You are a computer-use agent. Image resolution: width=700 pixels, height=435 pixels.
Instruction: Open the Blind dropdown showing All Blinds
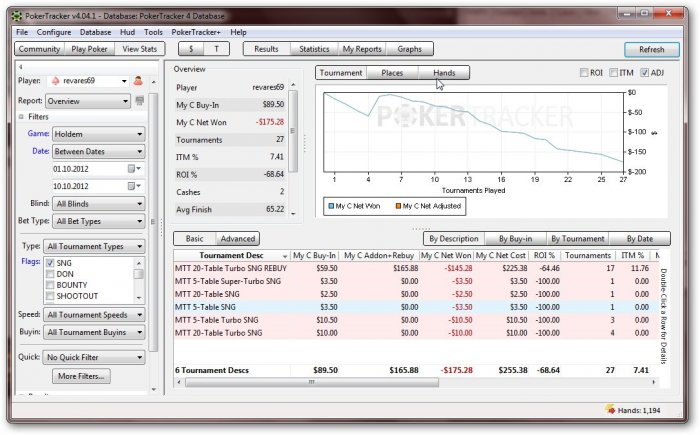click(x=99, y=204)
